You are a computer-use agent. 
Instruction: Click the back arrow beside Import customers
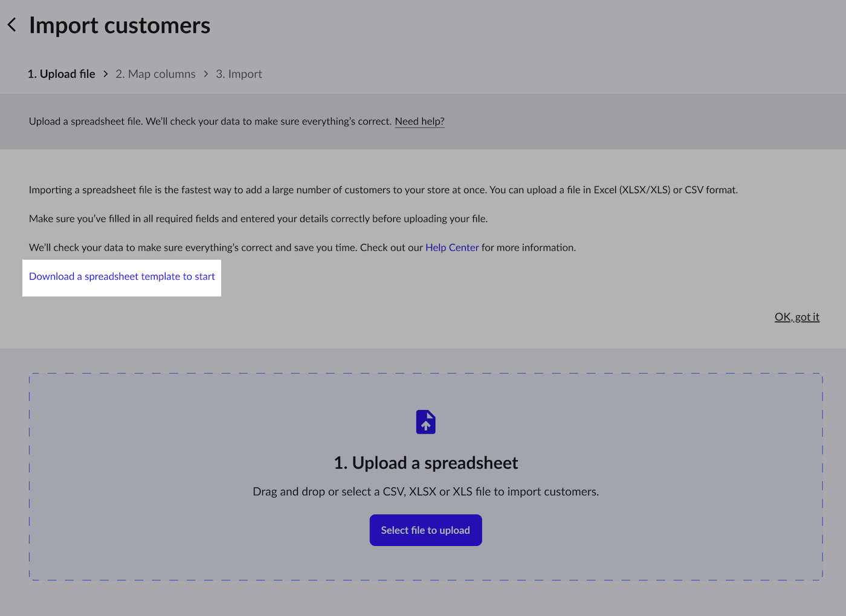click(x=12, y=25)
